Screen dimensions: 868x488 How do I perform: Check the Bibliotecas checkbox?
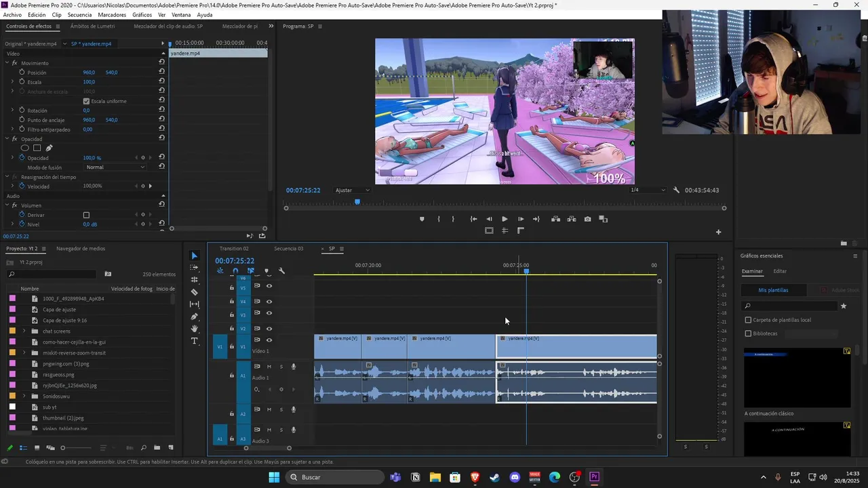[748, 333]
